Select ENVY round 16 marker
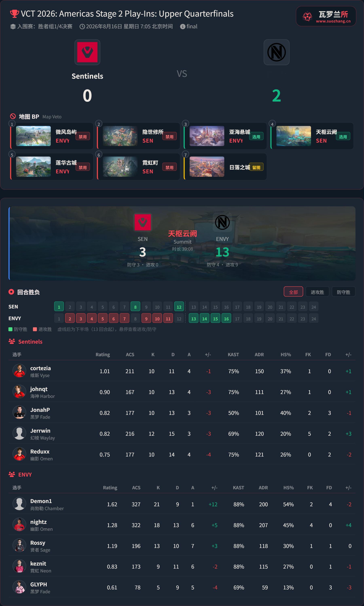The width and height of the screenshot is (364, 606). pos(226,318)
